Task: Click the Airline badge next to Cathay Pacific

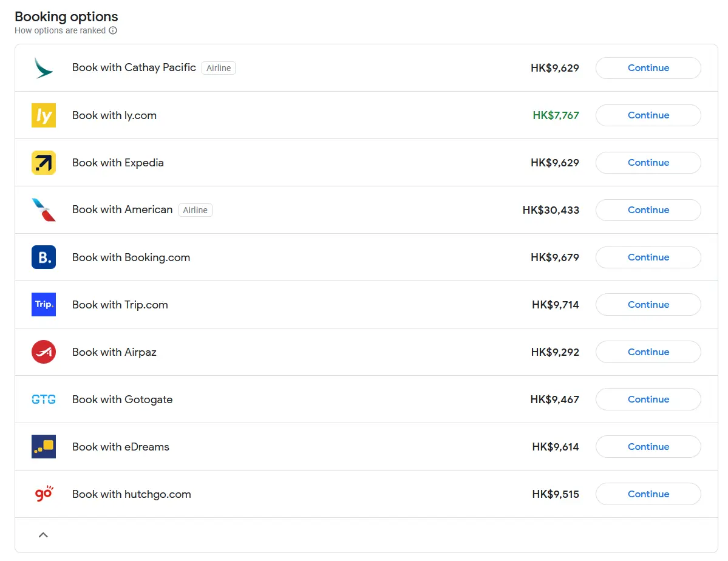Action: pyautogui.click(x=219, y=68)
